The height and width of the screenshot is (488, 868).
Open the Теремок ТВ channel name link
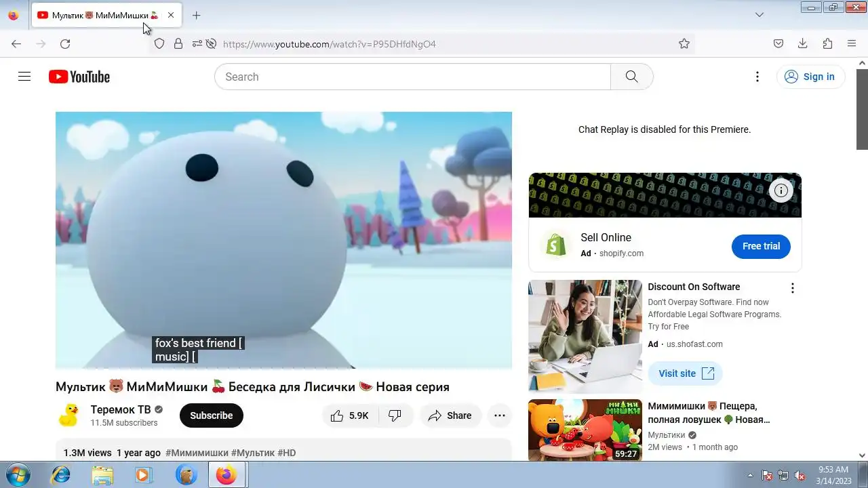coord(121,409)
